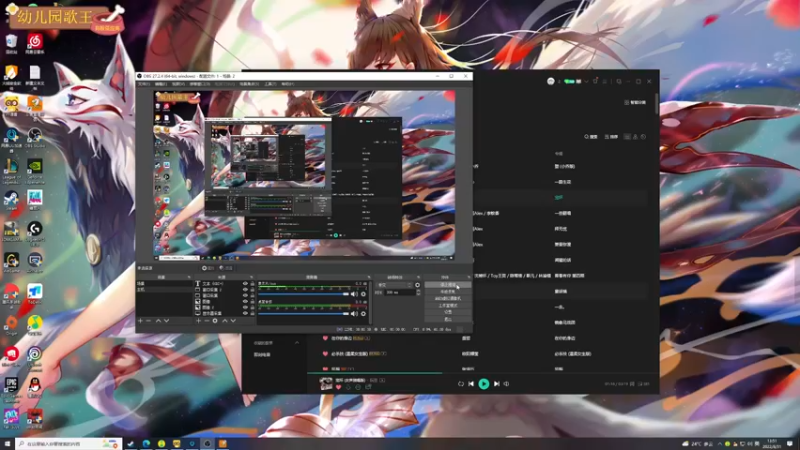Open controls panel dock menu
This screenshot has width=800, height=450.
click(x=468, y=277)
